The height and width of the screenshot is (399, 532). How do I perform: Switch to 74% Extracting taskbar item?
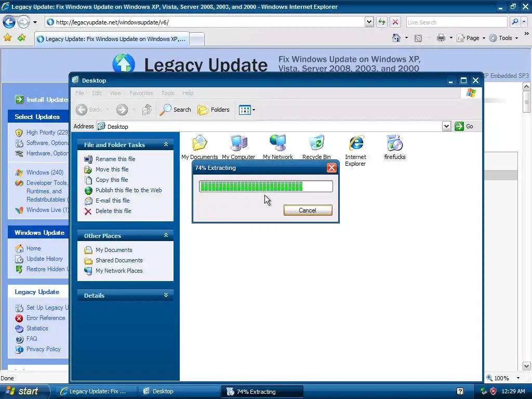(262, 392)
